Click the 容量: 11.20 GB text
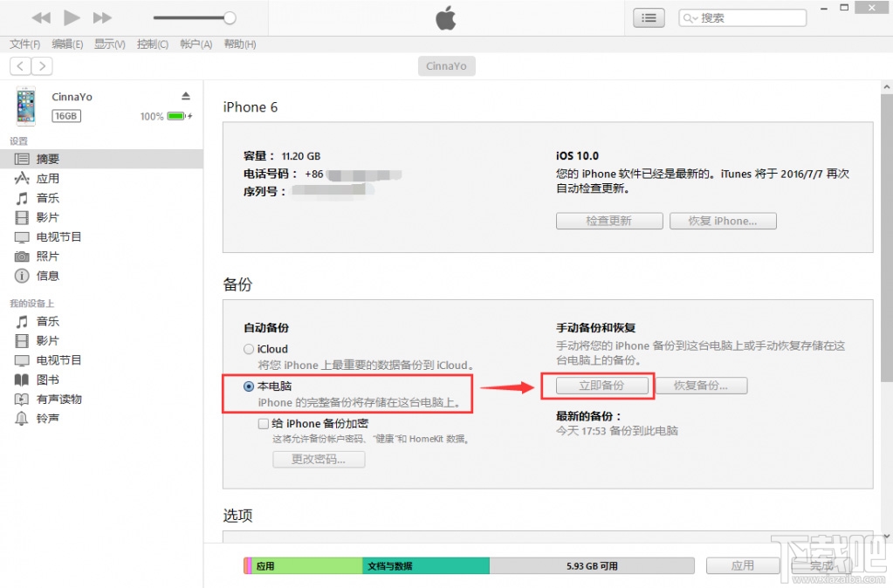This screenshot has height=588, width=893. pos(282,156)
